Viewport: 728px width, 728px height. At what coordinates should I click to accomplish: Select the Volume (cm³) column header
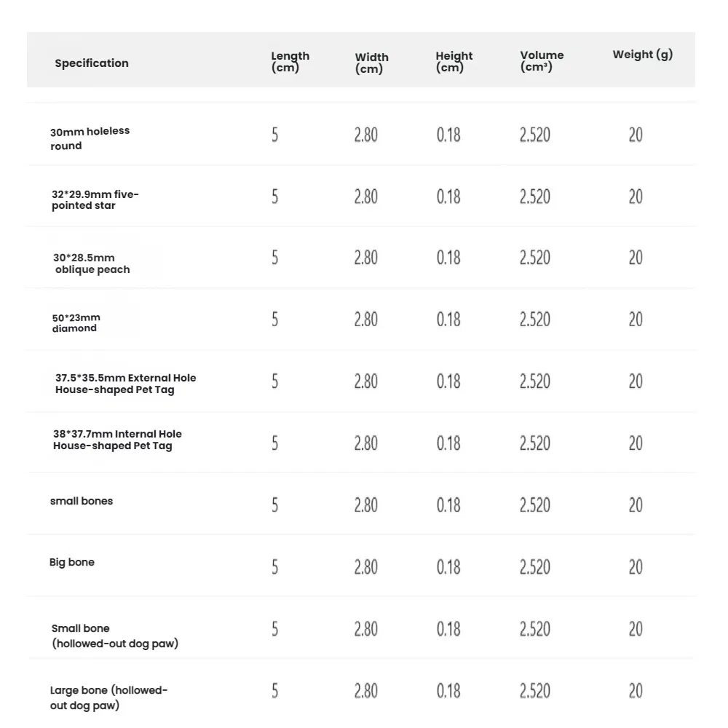click(x=542, y=61)
